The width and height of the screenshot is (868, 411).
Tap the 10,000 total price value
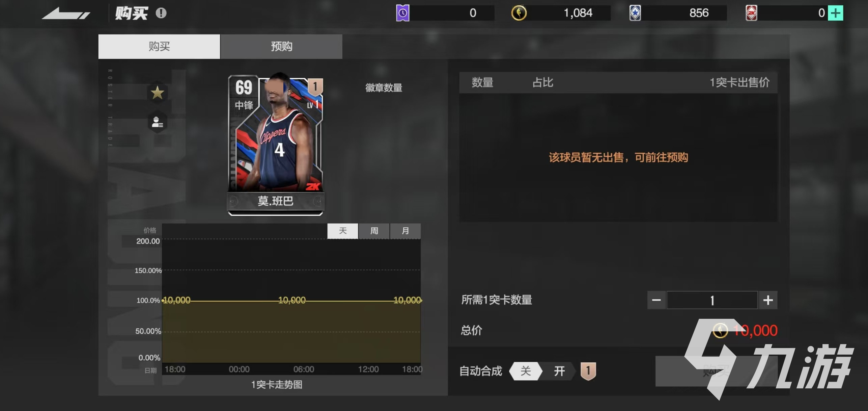click(755, 330)
